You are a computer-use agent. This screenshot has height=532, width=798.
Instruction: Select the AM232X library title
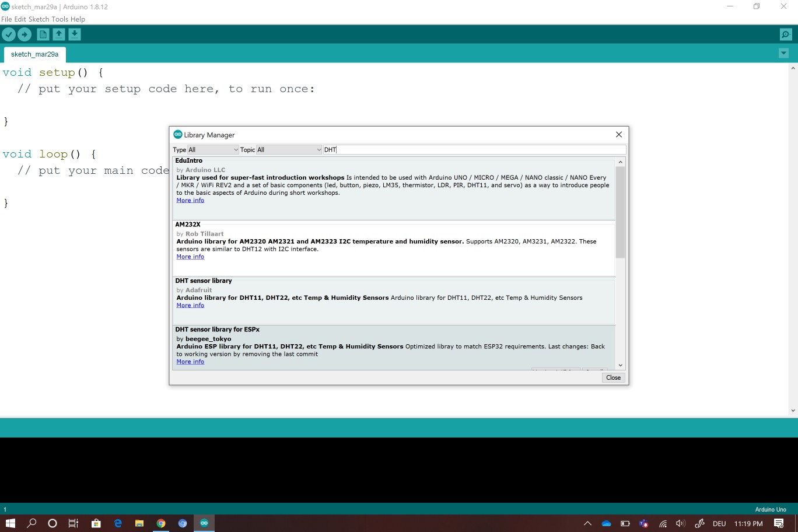coord(188,225)
